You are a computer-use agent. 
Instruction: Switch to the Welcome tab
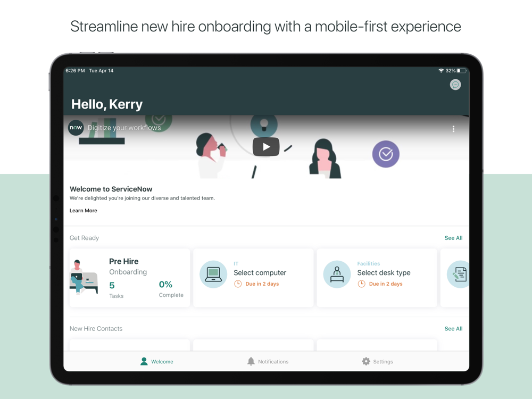157,361
